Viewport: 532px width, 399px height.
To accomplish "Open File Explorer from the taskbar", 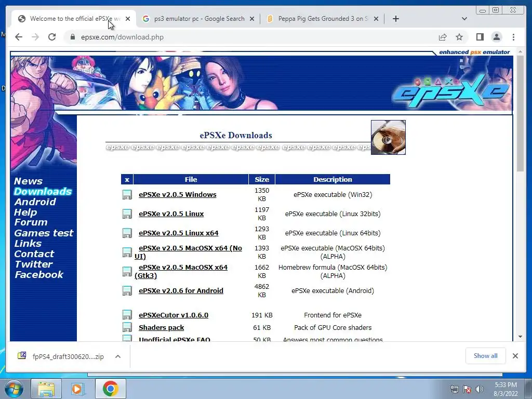I will pos(46,389).
